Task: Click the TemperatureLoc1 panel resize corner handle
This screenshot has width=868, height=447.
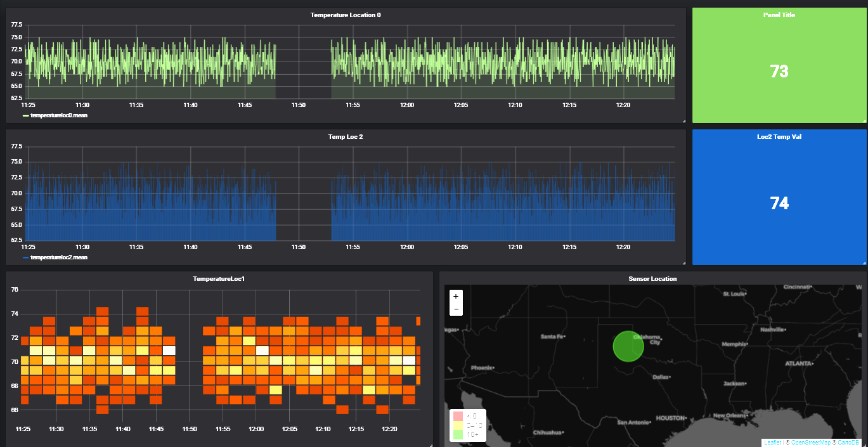Action: pos(431,444)
